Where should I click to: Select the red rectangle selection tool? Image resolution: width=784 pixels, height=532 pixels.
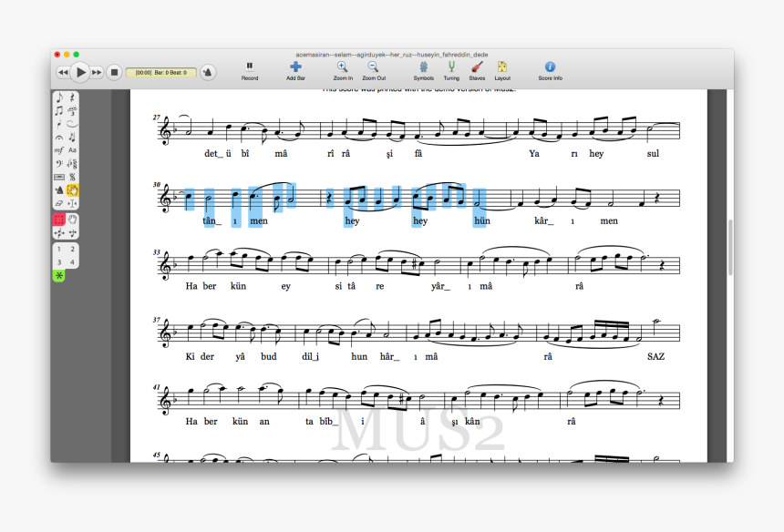tap(59, 220)
